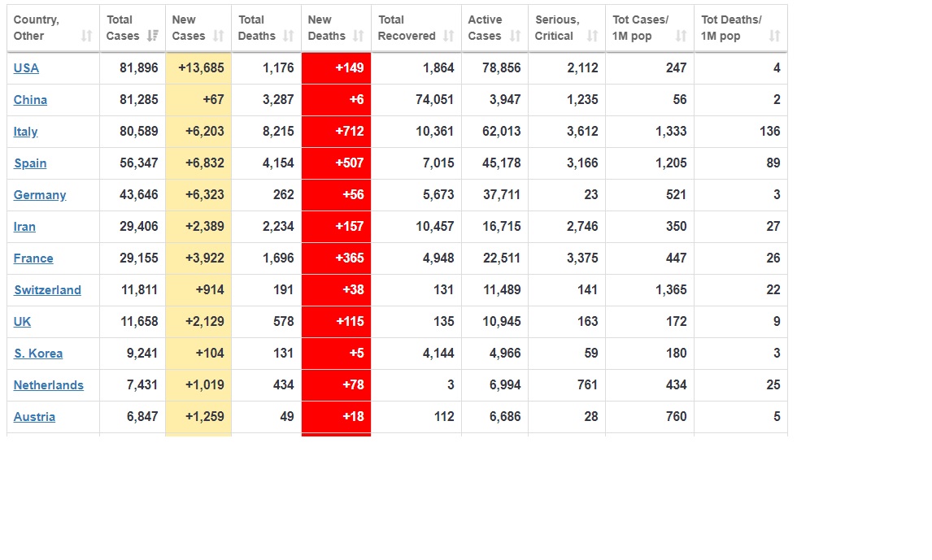Click the New Deaths header label
The image size is (932, 560).
pyautogui.click(x=326, y=28)
